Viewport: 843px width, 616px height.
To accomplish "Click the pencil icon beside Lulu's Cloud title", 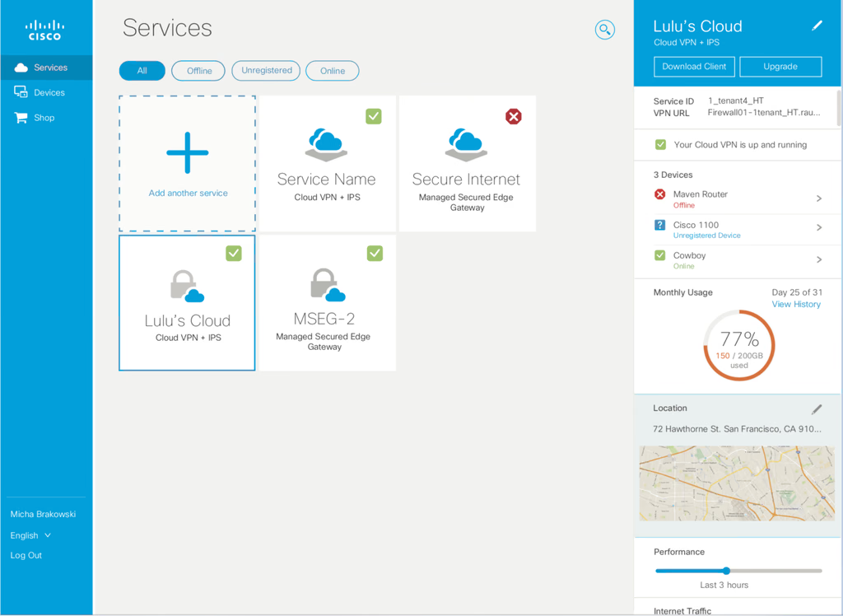I will 817,26.
